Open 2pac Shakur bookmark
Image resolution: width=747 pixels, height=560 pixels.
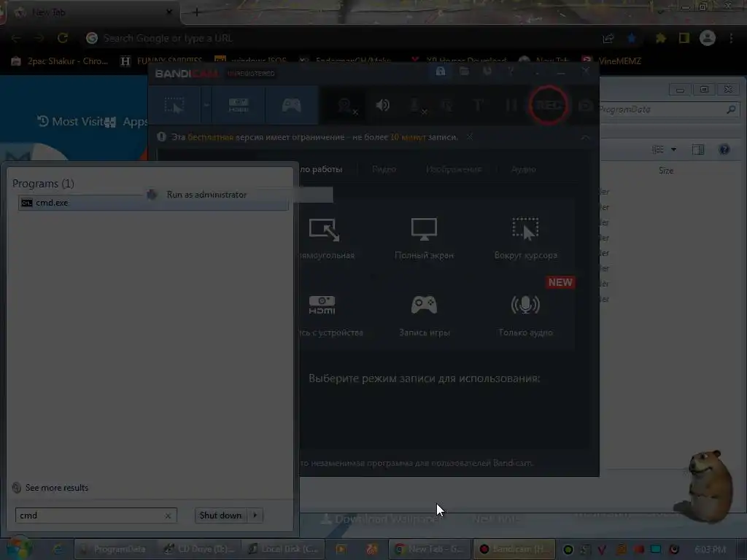click(60, 61)
